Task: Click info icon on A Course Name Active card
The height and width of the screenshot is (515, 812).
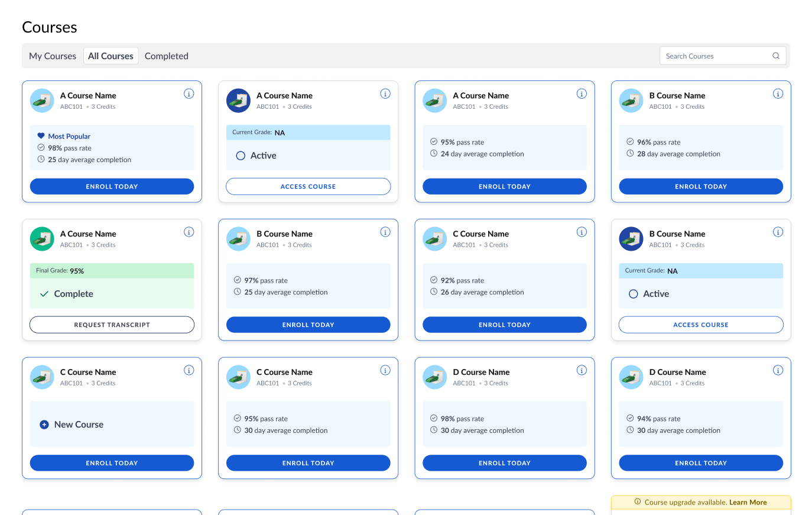Action: pyautogui.click(x=385, y=93)
